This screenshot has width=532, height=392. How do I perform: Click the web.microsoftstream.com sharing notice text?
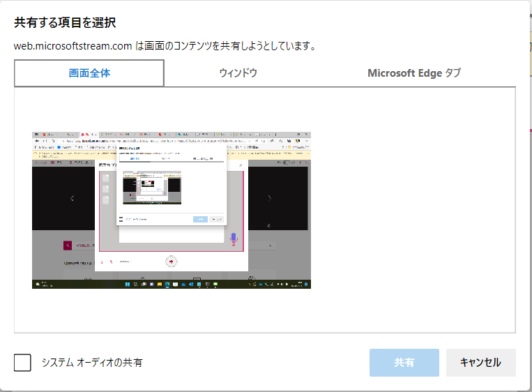(165, 46)
